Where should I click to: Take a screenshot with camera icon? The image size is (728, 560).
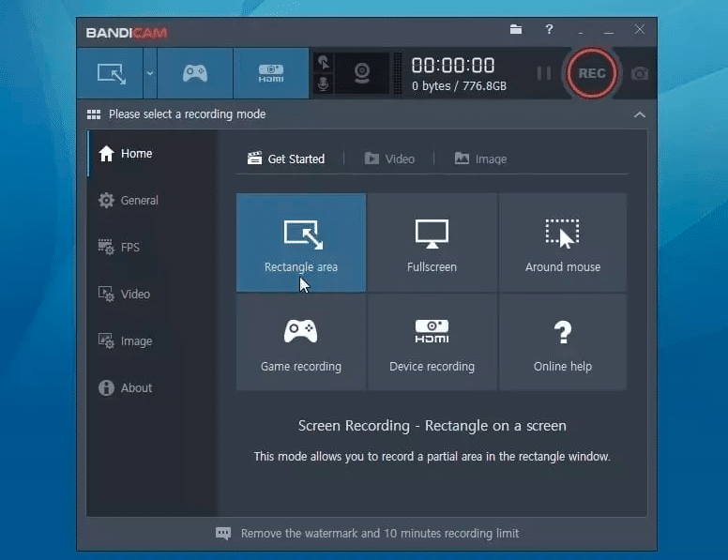639,73
